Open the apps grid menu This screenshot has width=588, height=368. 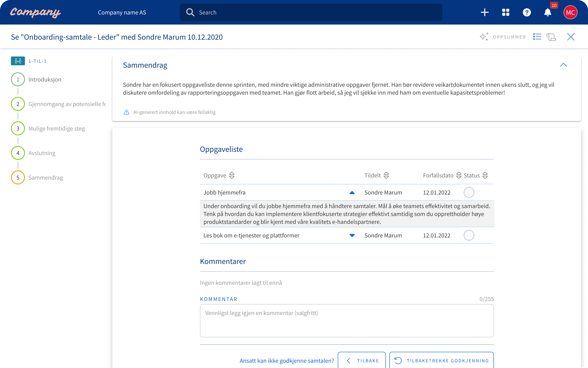point(506,12)
